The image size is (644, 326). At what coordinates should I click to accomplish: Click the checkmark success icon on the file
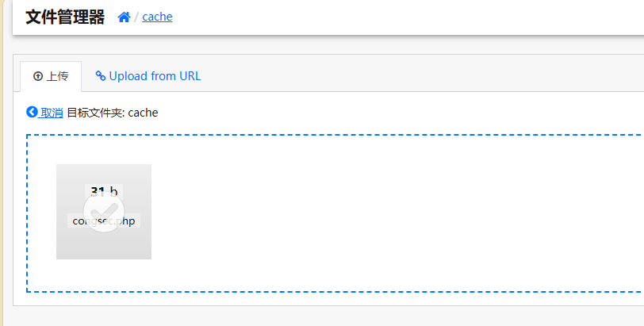click(x=103, y=211)
